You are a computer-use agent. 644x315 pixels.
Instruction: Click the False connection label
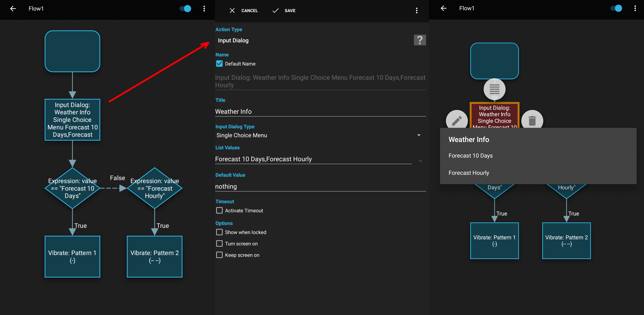click(118, 178)
